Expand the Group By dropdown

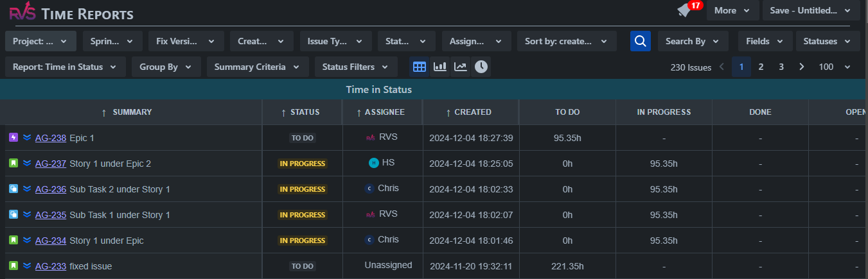pyautogui.click(x=166, y=67)
